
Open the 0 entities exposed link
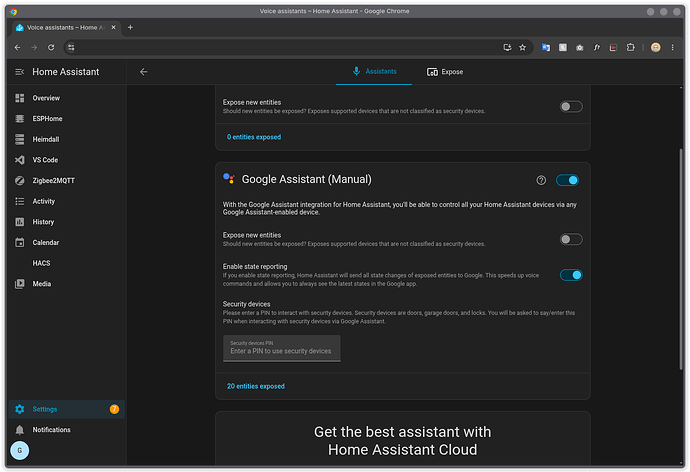pos(254,137)
